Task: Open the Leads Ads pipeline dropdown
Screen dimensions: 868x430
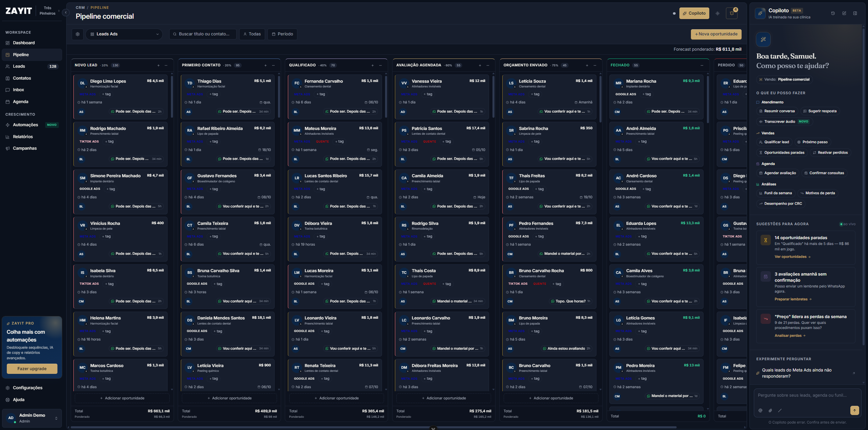Action: (x=124, y=34)
